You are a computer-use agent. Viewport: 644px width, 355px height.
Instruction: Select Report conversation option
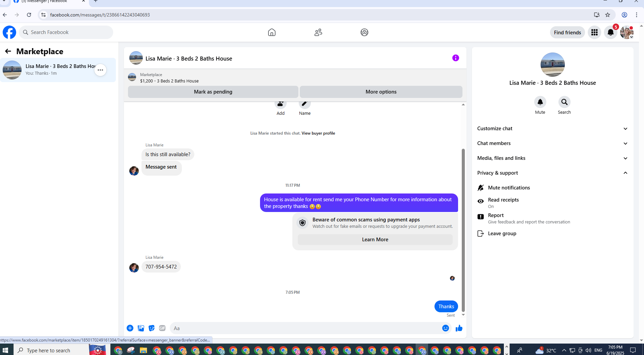coord(553,218)
